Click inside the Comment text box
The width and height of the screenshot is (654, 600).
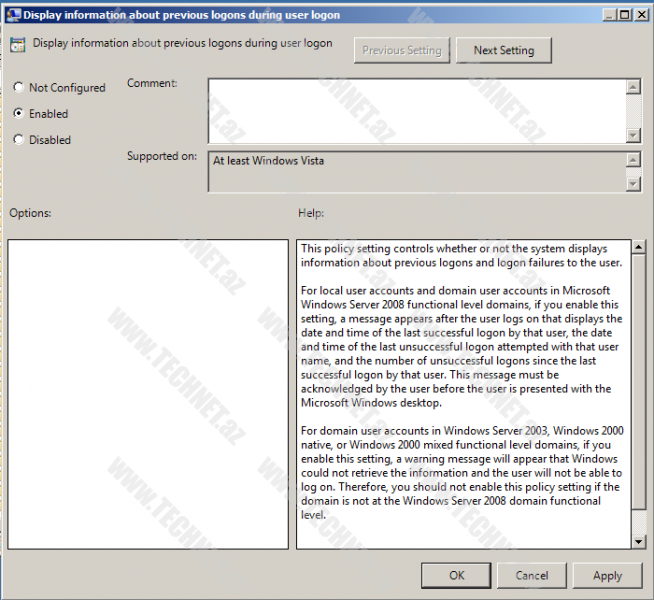pyautogui.click(x=415, y=110)
